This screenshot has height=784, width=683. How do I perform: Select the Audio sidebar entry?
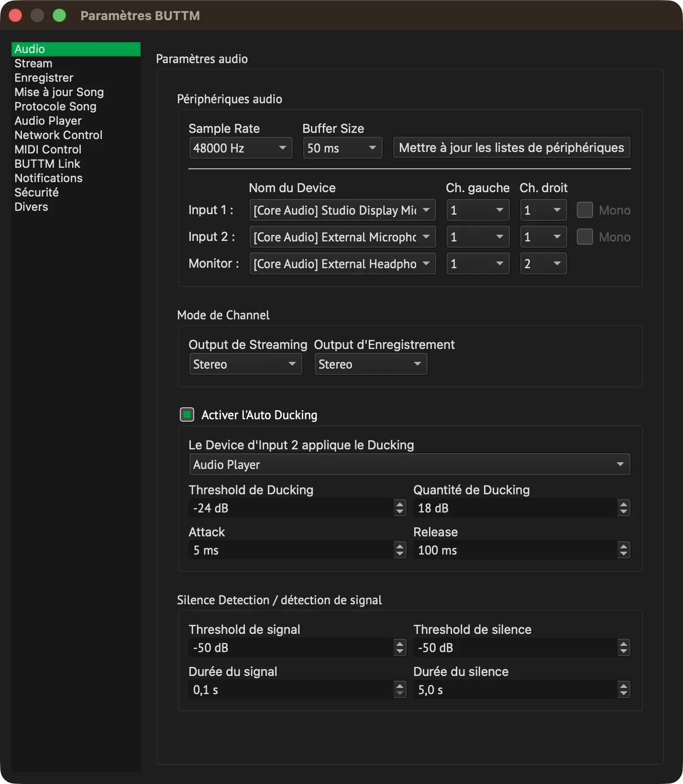pyautogui.click(x=76, y=49)
